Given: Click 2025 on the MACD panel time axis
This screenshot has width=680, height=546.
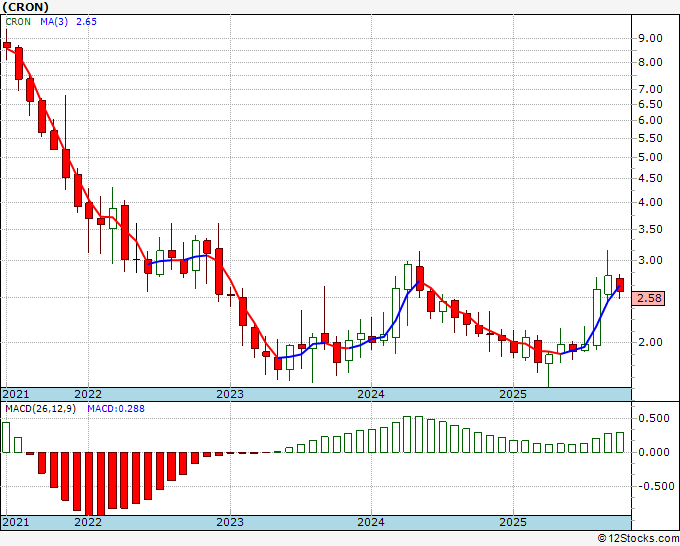Looking at the screenshot, I should 513,522.
